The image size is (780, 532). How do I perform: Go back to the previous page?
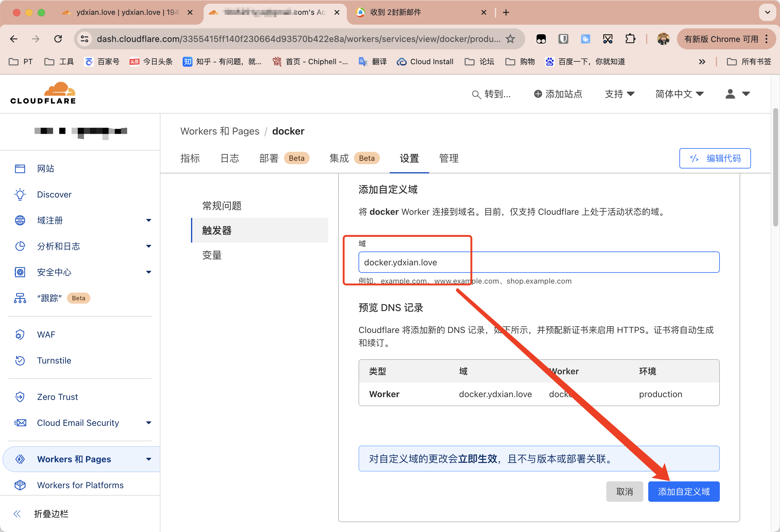click(x=14, y=39)
